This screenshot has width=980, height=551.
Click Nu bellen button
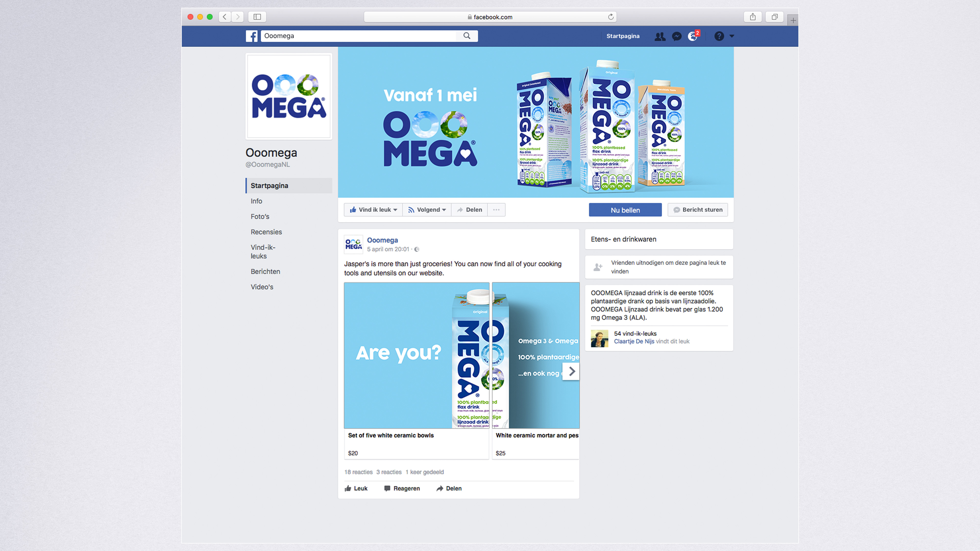coord(625,210)
